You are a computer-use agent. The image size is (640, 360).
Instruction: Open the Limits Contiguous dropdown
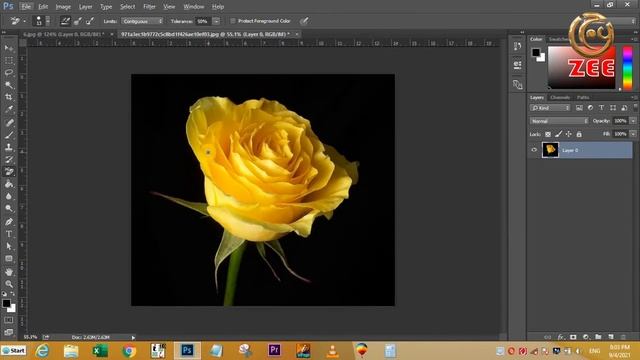[x=142, y=21]
